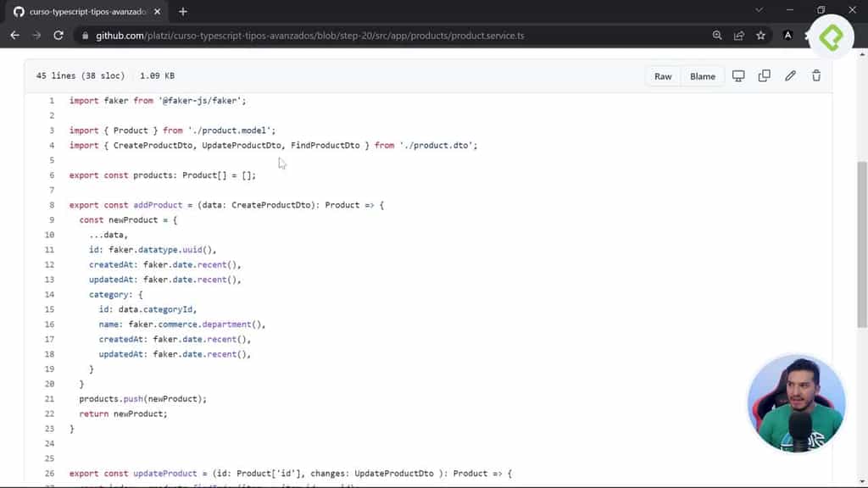
Task: Delete product.service.ts via trash icon
Action: [815, 75]
